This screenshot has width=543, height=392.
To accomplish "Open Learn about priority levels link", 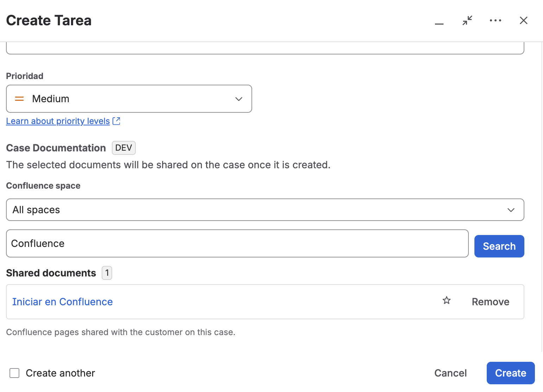I will point(58,121).
